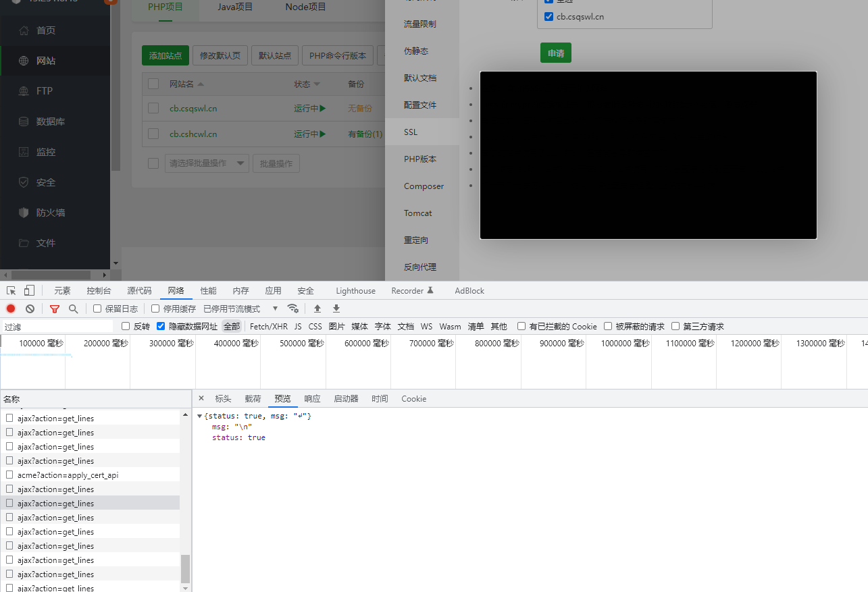Open the 控制台 DevTools tab

[x=99, y=290]
